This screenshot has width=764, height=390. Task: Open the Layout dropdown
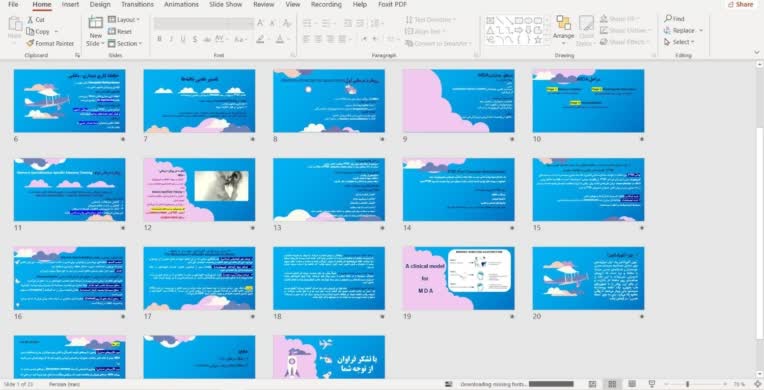pos(124,20)
